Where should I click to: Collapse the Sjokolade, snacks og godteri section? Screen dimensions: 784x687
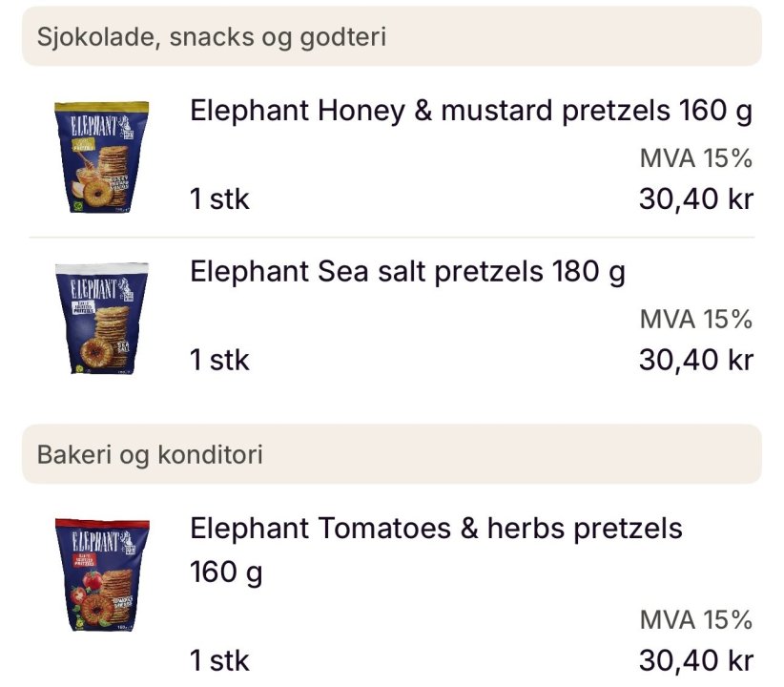[392, 37]
